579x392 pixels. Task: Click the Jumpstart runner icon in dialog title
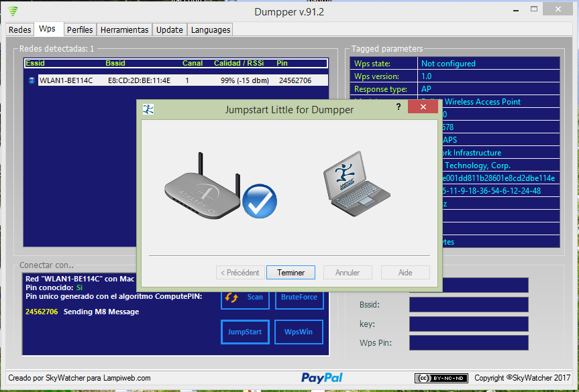(x=148, y=109)
